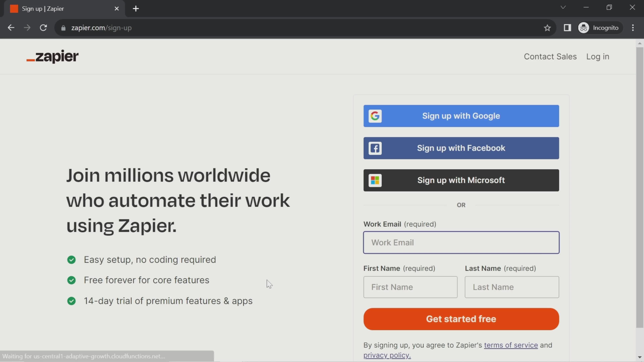Screen dimensions: 644x362
Task: Sign up with Facebook
Action: click(x=461, y=148)
